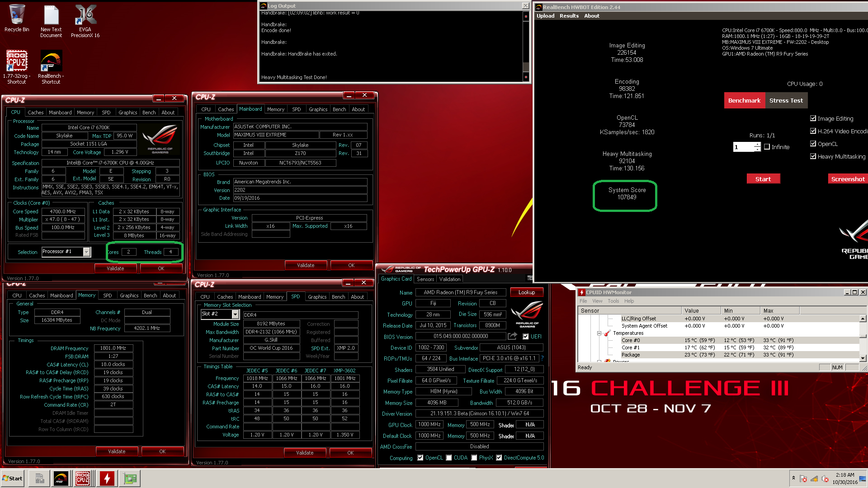Click the GPU-Z graphics card taskbar icon

tap(130, 479)
